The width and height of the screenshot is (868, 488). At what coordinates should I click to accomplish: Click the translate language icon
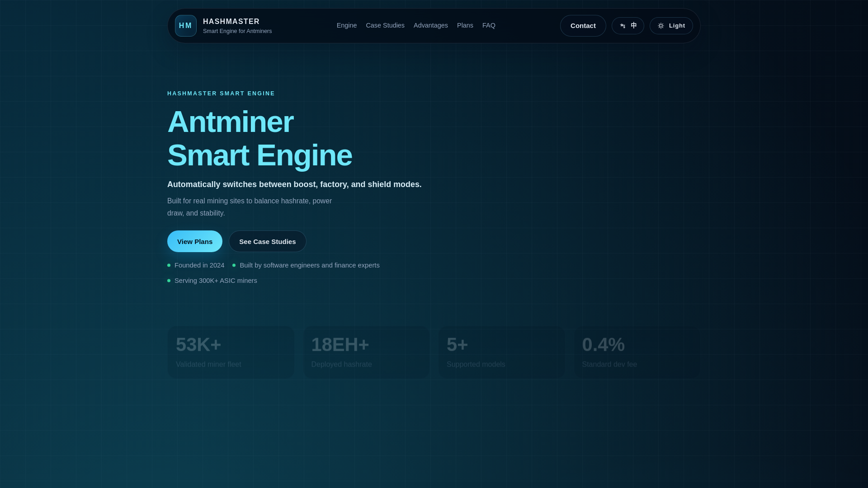coord(623,26)
